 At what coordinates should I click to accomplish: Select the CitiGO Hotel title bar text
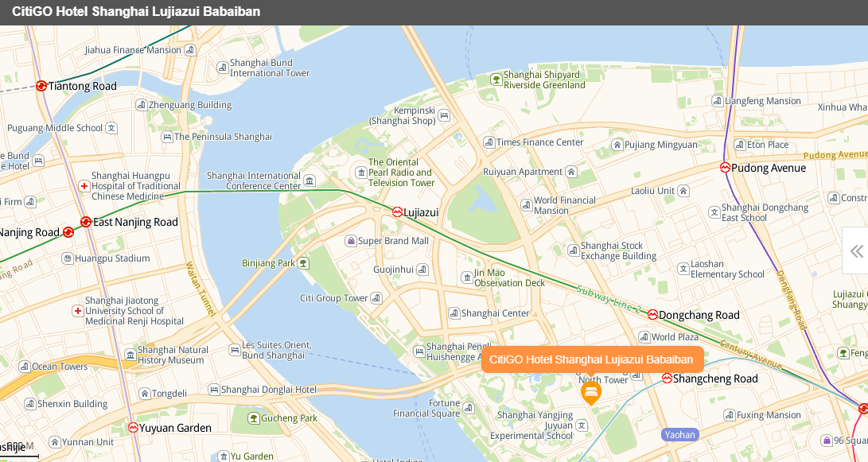point(136,12)
